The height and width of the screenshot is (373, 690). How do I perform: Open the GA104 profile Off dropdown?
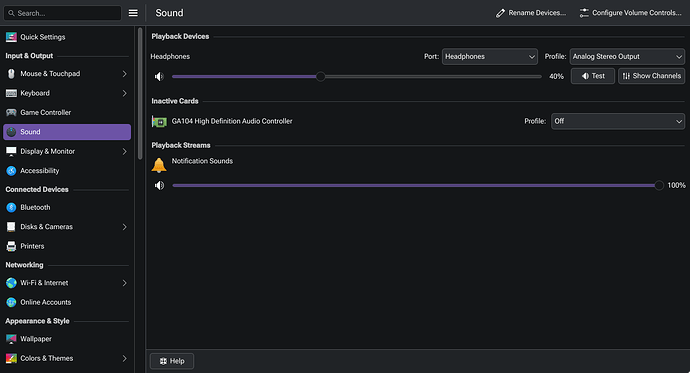pyautogui.click(x=618, y=121)
